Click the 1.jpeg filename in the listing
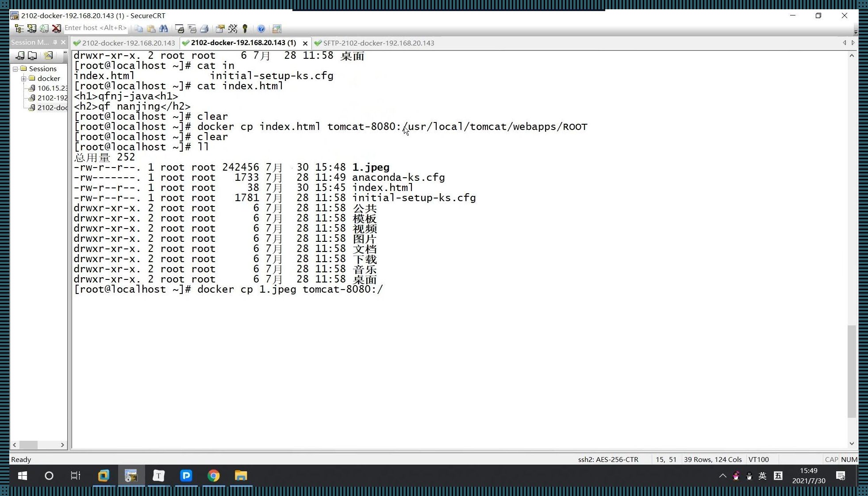 (371, 168)
